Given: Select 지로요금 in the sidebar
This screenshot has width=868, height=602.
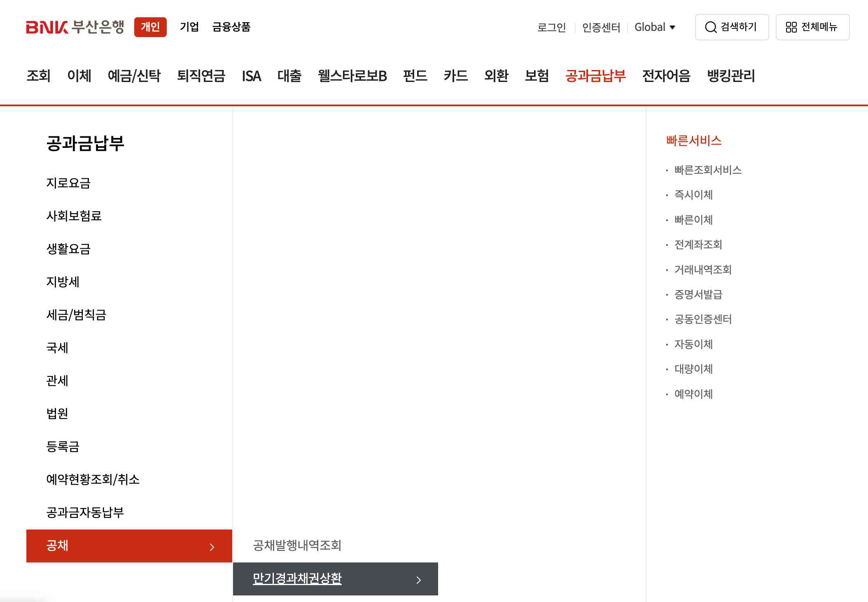Looking at the screenshot, I should tap(69, 183).
